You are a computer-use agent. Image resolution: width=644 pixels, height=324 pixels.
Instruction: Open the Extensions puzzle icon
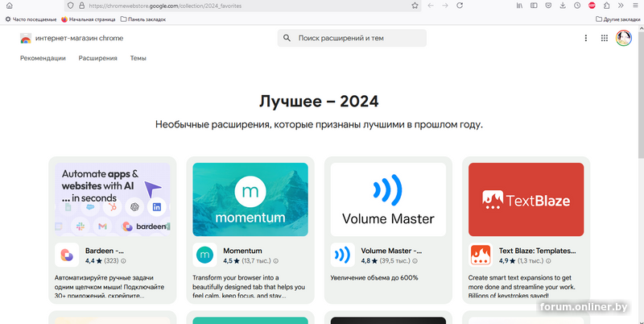tap(606, 6)
